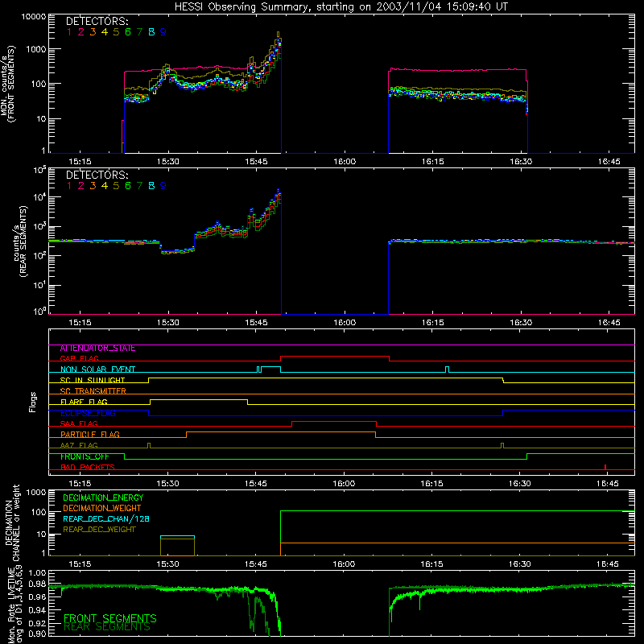Click 15:15 time tick under Flags panel
Viewport: 644px width, 644px height.
pyautogui.click(x=80, y=484)
